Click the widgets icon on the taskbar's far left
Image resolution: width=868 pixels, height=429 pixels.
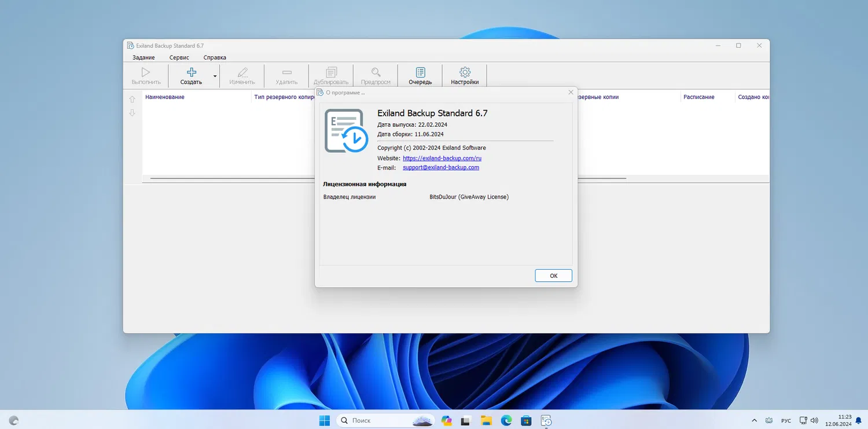[x=14, y=420]
